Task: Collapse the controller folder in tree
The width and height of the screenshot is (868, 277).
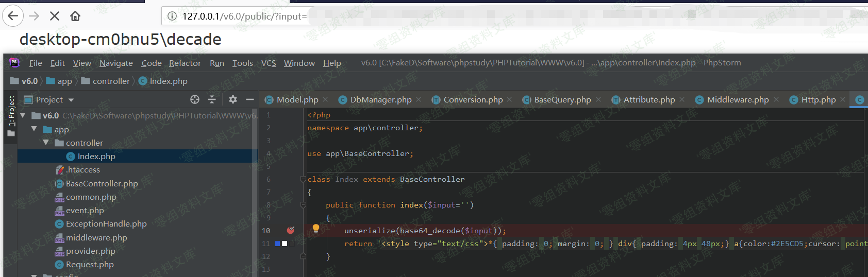Action: tap(46, 143)
